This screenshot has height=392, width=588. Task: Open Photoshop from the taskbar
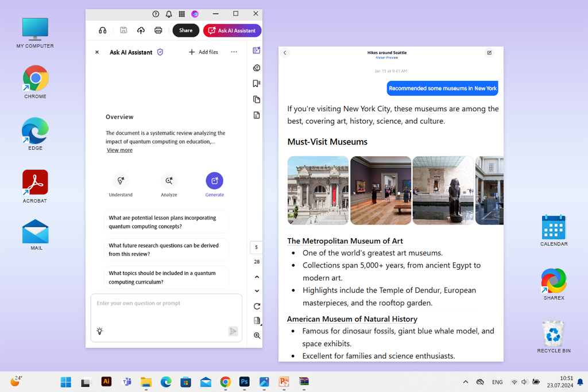(245, 382)
